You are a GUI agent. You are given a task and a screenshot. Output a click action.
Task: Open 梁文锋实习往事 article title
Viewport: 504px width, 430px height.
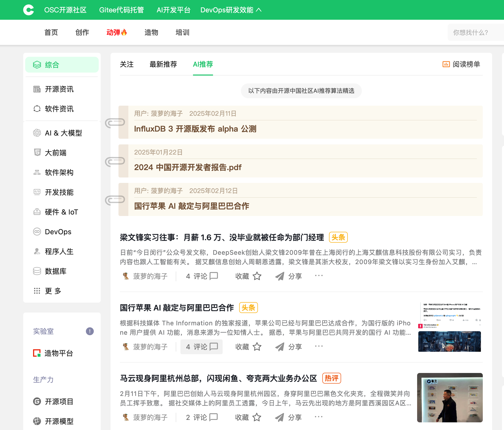click(x=222, y=237)
